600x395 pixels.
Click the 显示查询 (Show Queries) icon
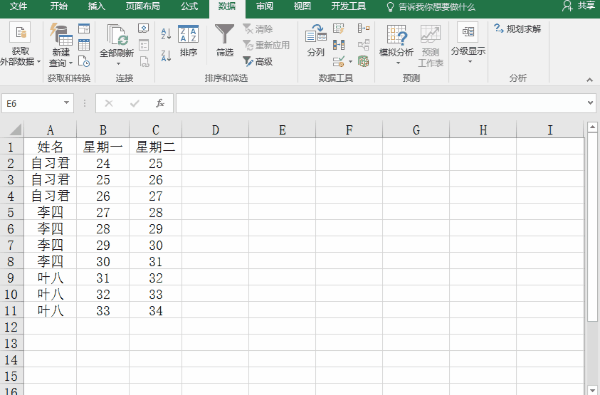(84, 29)
